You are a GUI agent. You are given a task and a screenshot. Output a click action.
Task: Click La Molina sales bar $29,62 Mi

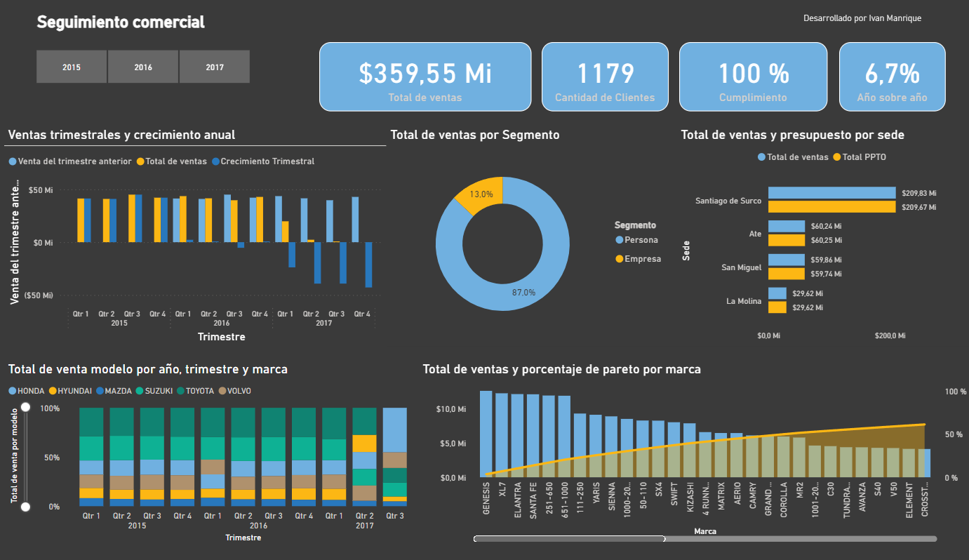coord(777,293)
